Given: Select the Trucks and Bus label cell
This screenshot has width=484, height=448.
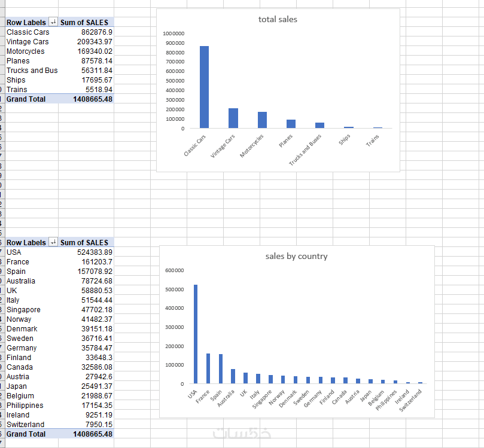Looking at the screenshot, I should 32,71.
